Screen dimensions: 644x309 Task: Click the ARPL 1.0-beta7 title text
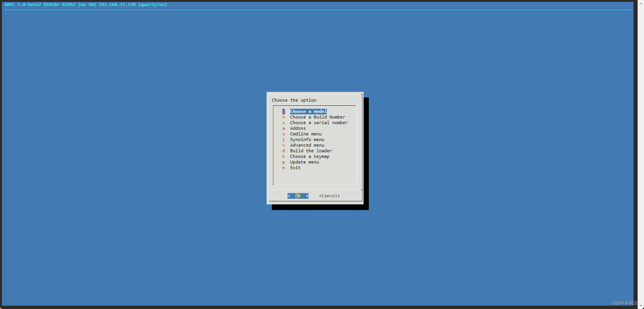pyautogui.click(x=23, y=4)
